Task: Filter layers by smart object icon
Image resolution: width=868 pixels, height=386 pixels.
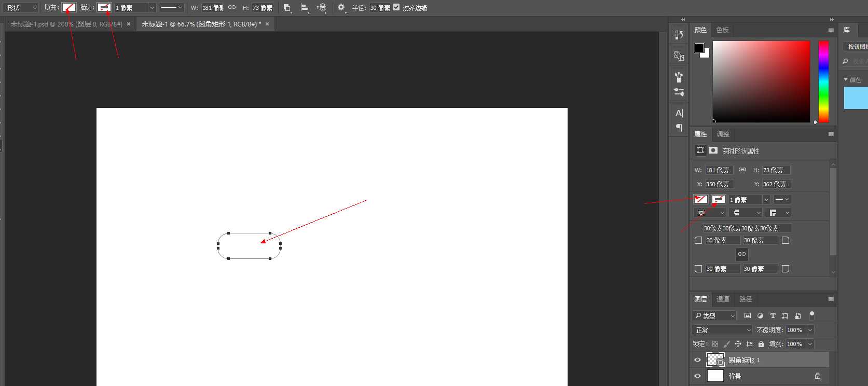Action: pyautogui.click(x=798, y=315)
